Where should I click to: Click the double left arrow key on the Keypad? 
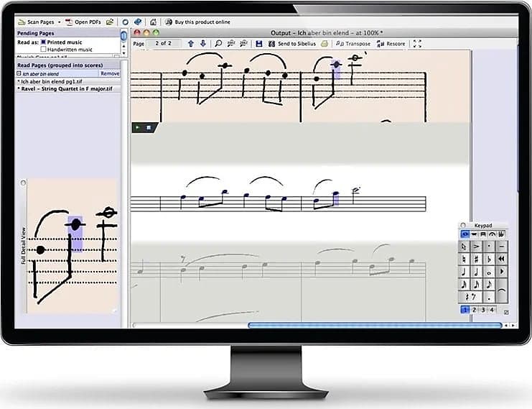(x=502, y=259)
